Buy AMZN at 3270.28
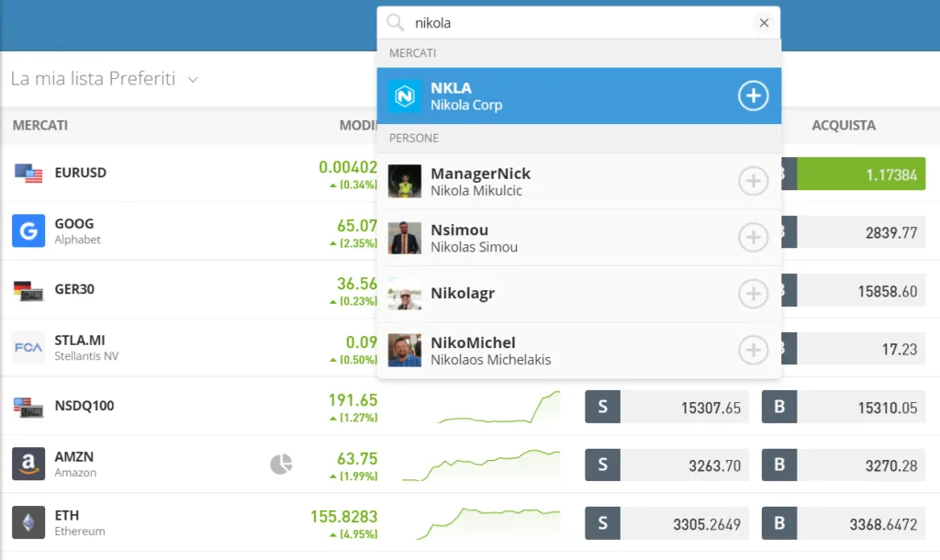Viewport: 940px width, 560px height. click(x=861, y=465)
